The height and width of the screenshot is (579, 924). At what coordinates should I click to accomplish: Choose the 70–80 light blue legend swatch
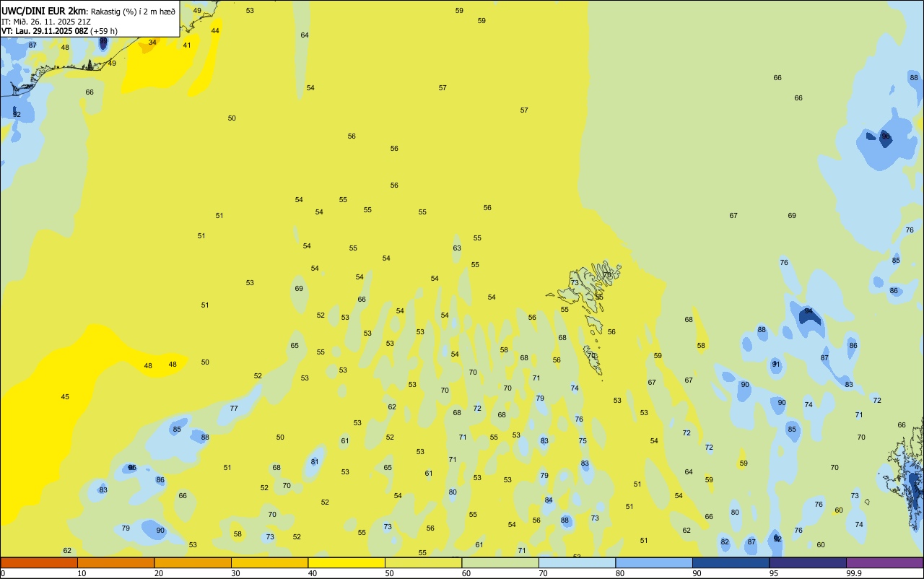(577, 562)
